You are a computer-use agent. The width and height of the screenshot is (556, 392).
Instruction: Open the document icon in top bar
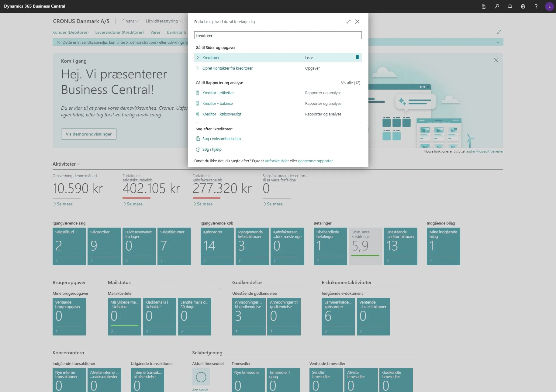[x=484, y=6]
